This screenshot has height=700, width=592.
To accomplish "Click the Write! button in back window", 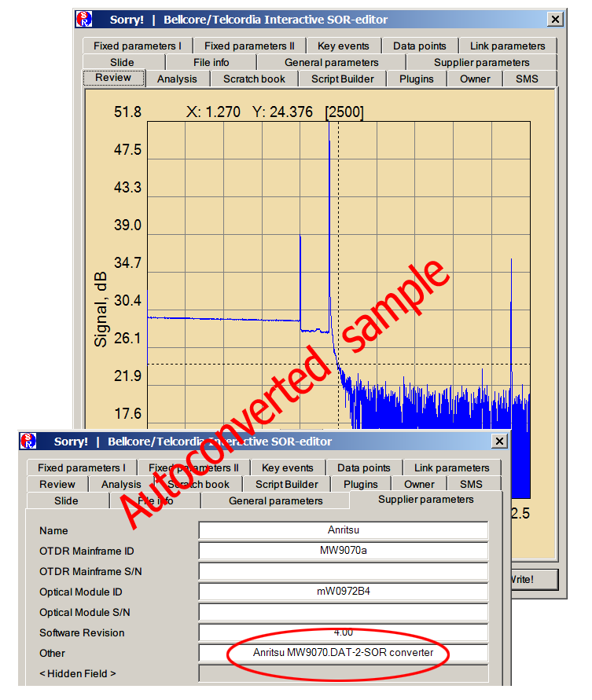I will [535, 580].
